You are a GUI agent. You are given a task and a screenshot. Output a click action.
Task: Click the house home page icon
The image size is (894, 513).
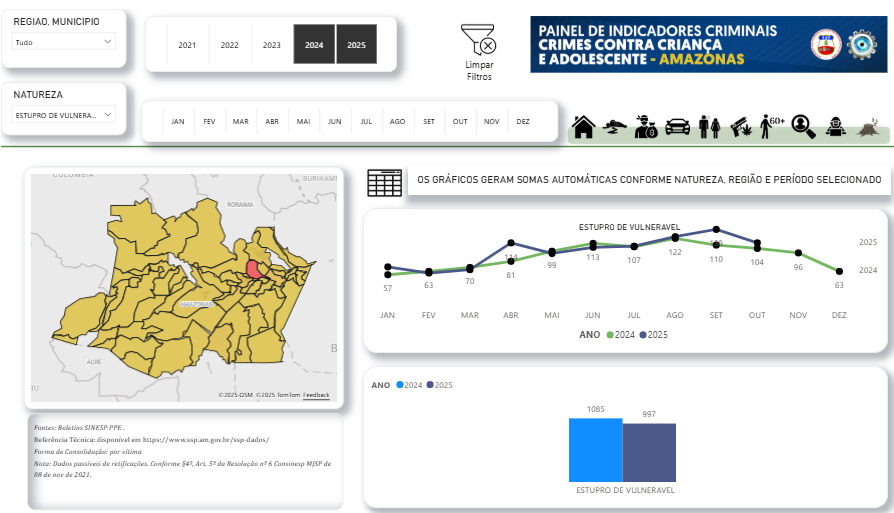[583, 127]
